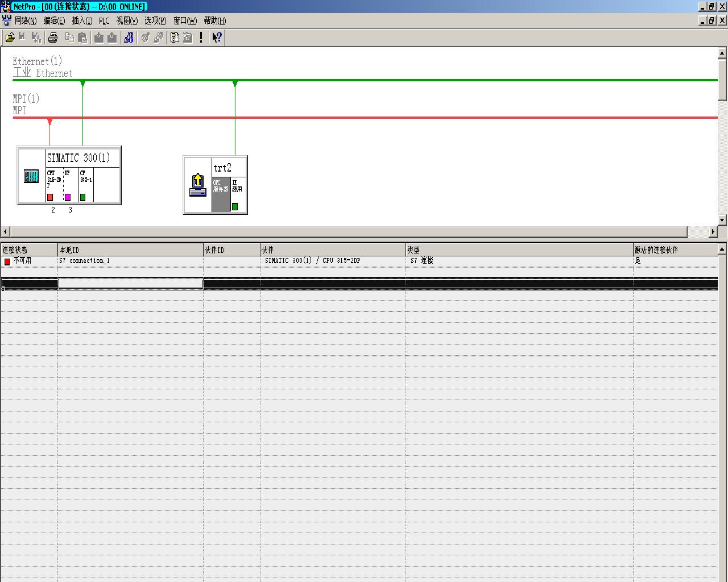Click the red MPI interface square on CPU 315-2DP
The image size is (728, 582).
[x=50, y=197]
